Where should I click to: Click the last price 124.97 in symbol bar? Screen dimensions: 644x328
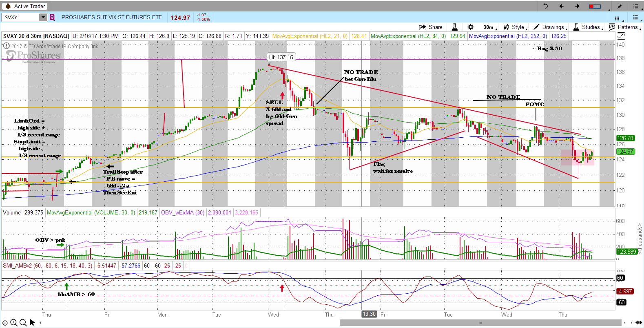pos(180,18)
